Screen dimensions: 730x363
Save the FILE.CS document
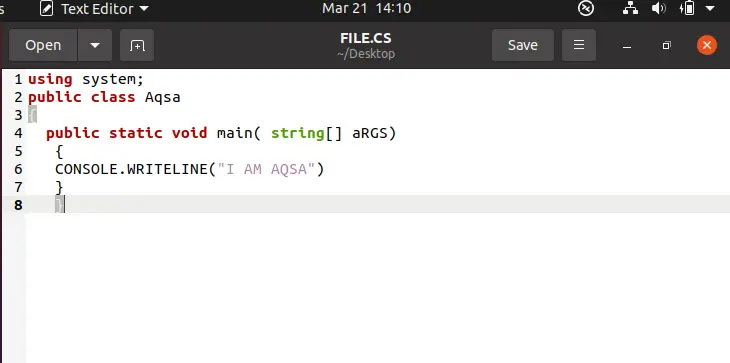[523, 45]
